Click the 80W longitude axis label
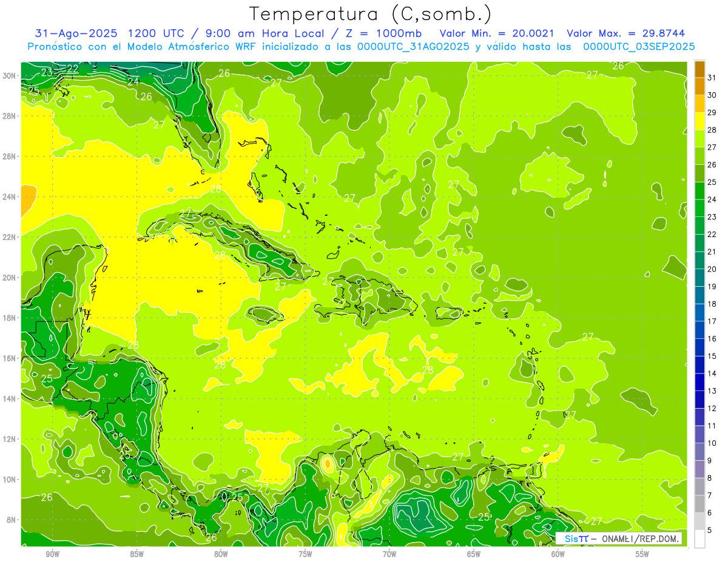Viewport: 728px width, 562px height. click(x=221, y=555)
